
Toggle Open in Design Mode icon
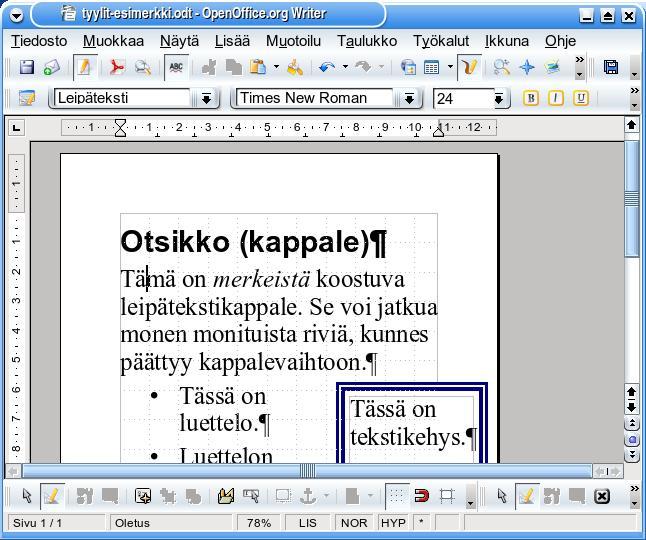click(x=225, y=496)
